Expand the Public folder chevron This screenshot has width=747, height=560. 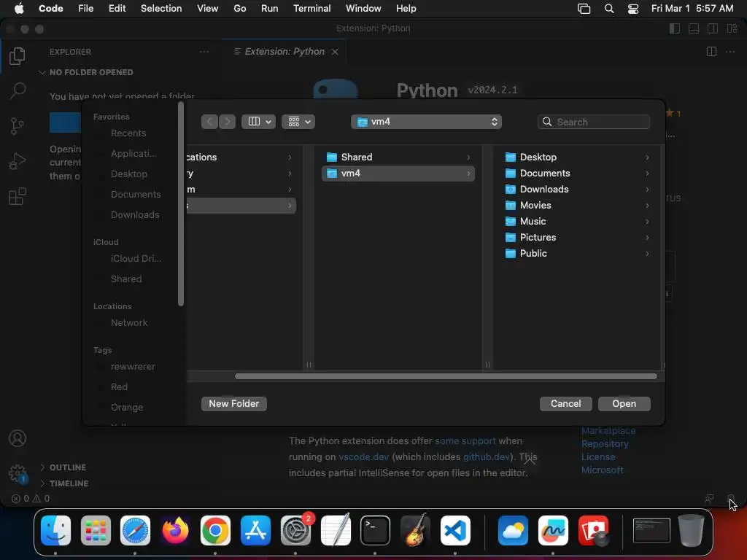(x=647, y=253)
